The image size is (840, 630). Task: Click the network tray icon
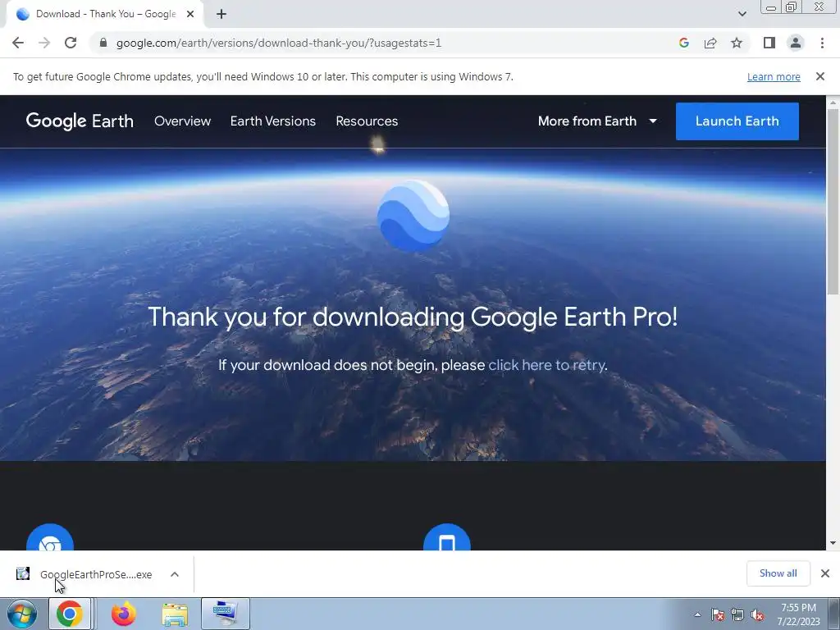(x=737, y=614)
